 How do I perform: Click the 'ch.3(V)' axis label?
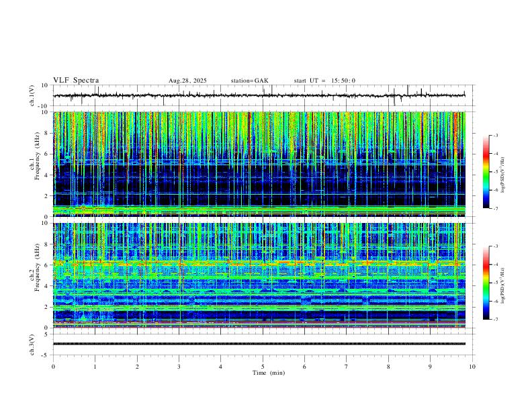[x=32, y=345]
